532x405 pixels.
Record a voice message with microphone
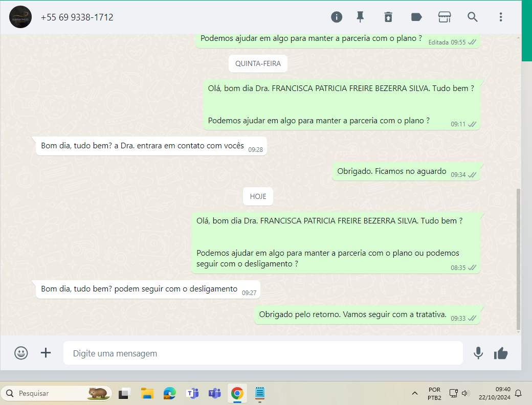coord(478,353)
